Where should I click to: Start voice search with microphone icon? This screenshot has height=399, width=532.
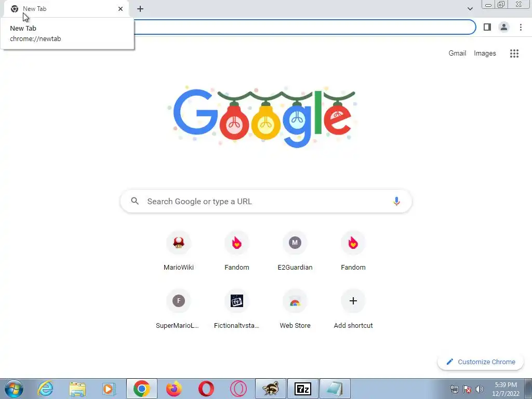(396, 201)
